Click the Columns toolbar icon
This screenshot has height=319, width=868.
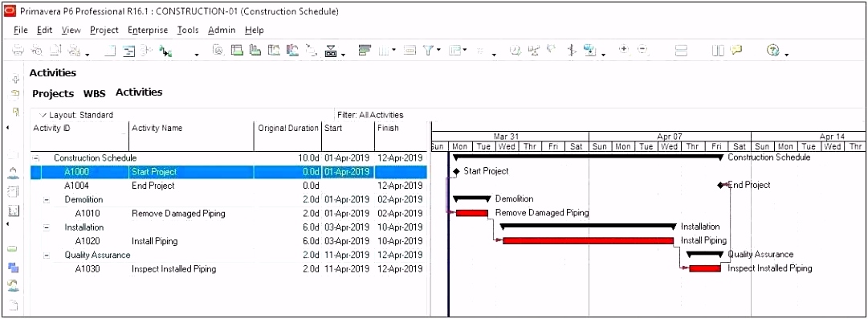pyautogui.click(x=384, y=51)
